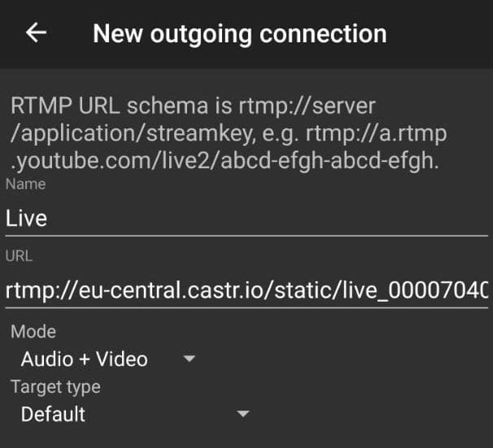493x448 pixels.
Task: Click the URL field label
Action: [x=17, y=256]
